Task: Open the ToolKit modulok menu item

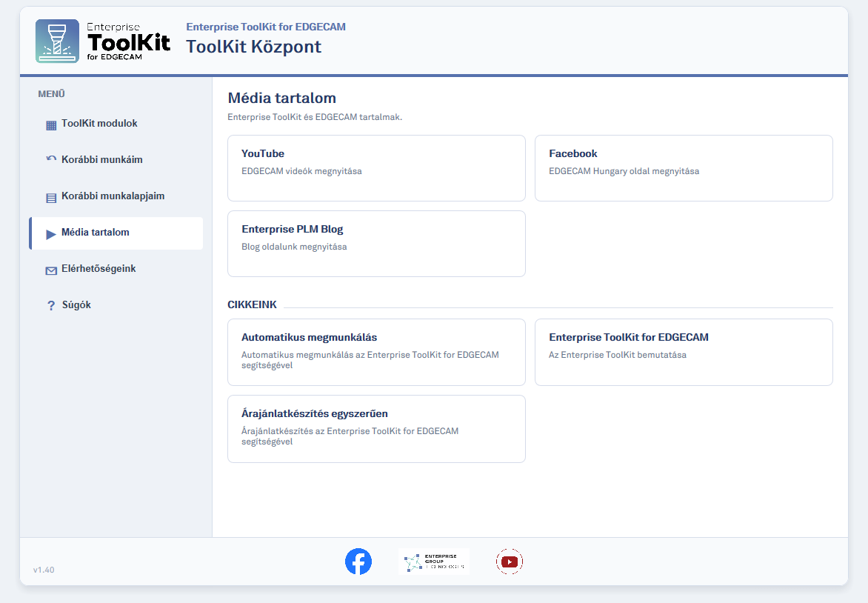Action: pyautogui.click(x=116, y=124)
